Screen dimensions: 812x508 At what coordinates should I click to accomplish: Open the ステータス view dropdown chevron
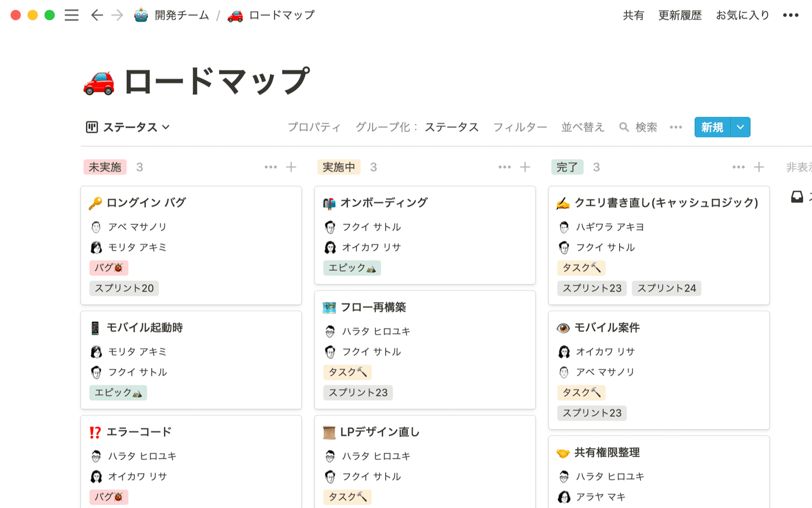click(166, 127)
